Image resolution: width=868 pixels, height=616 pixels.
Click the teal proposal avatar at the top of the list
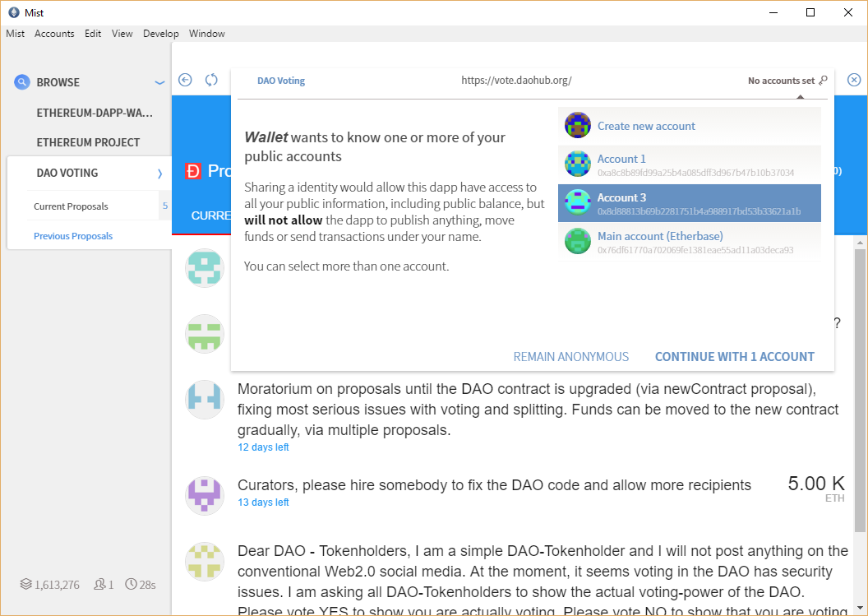coord(205,268)
